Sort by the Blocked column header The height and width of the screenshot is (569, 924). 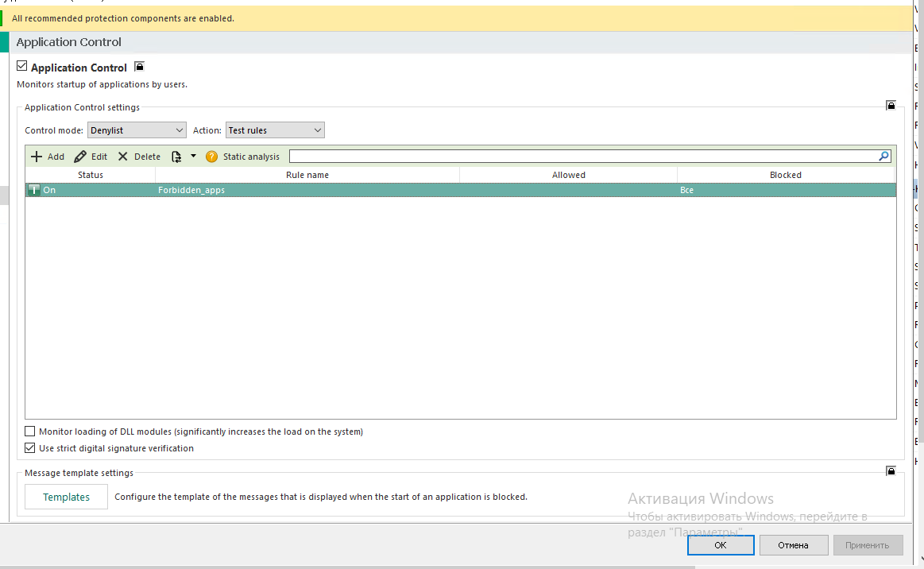pos(786,175)
